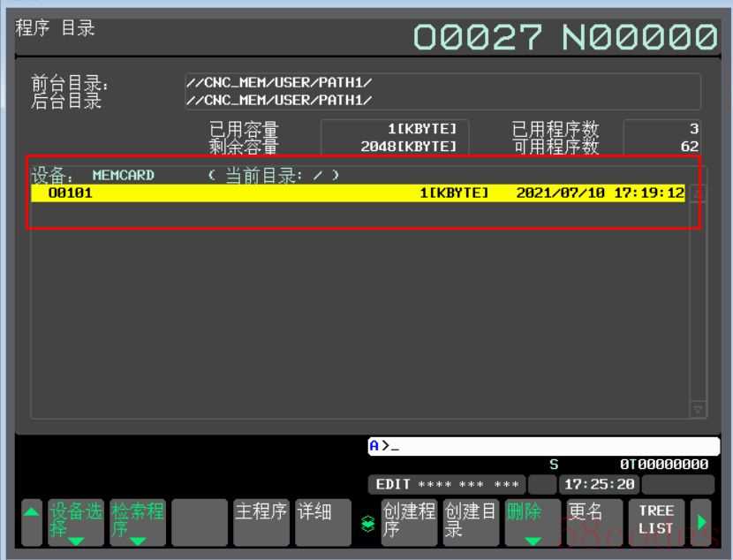The width and height of the screenshot is (733, 560).
Task: Click scrollbar up arrow beside O0101 row
Action: 698,193
